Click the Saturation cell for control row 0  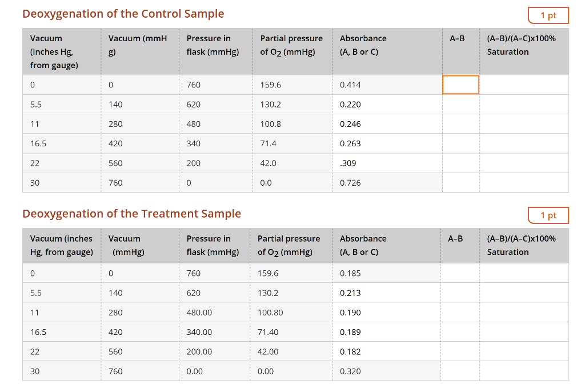[x=524, y=84]
